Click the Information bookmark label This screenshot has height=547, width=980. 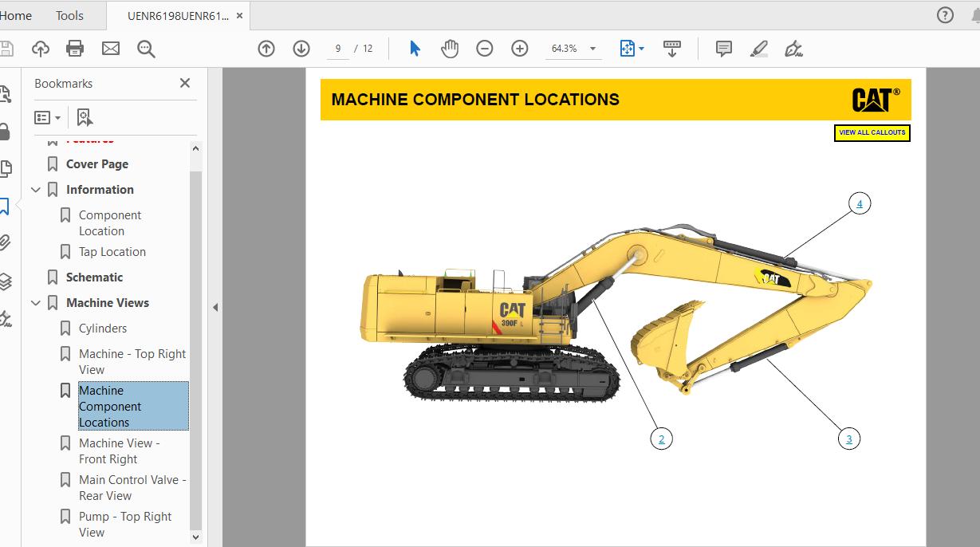(x=100, y=190)
